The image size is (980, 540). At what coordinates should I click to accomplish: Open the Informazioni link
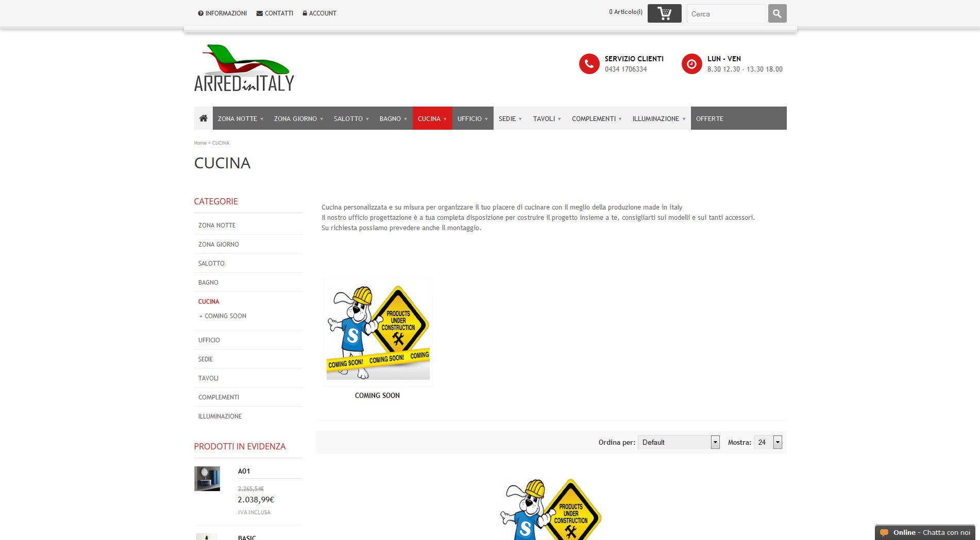coord(223,13)
